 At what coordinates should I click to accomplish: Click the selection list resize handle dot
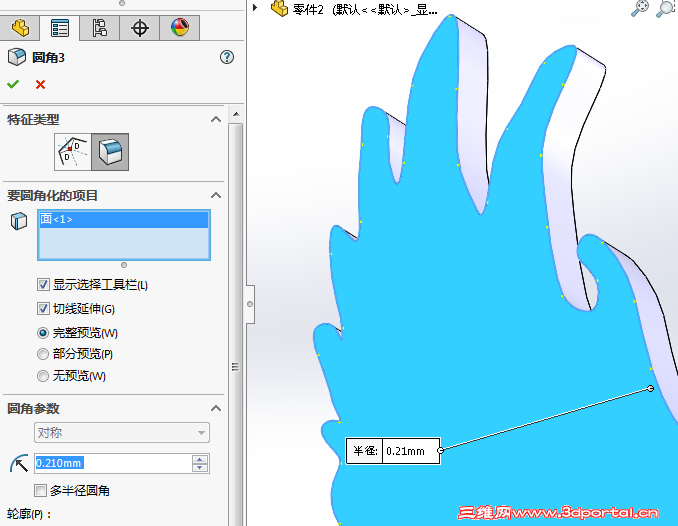coord(124,265)
